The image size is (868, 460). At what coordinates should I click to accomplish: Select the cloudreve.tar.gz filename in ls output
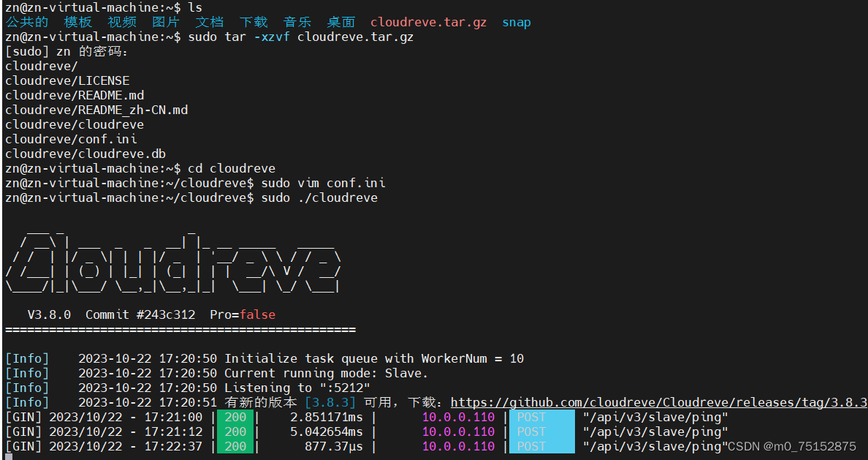coord(428,22)
